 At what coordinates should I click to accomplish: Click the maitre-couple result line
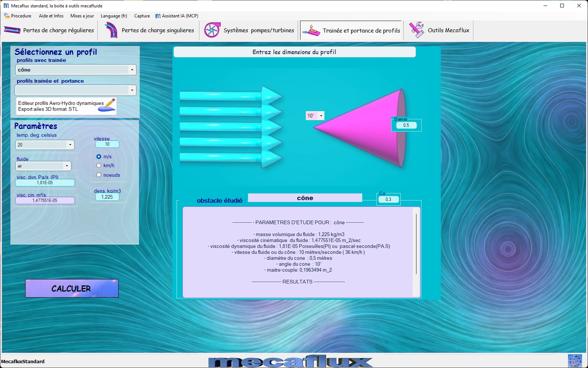pos(298,270)
